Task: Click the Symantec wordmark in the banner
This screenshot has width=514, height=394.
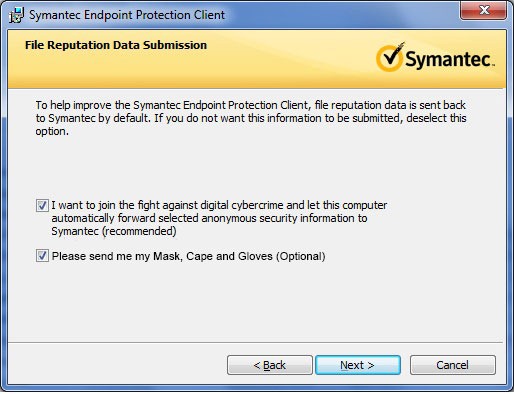Action: pos(450,60)
